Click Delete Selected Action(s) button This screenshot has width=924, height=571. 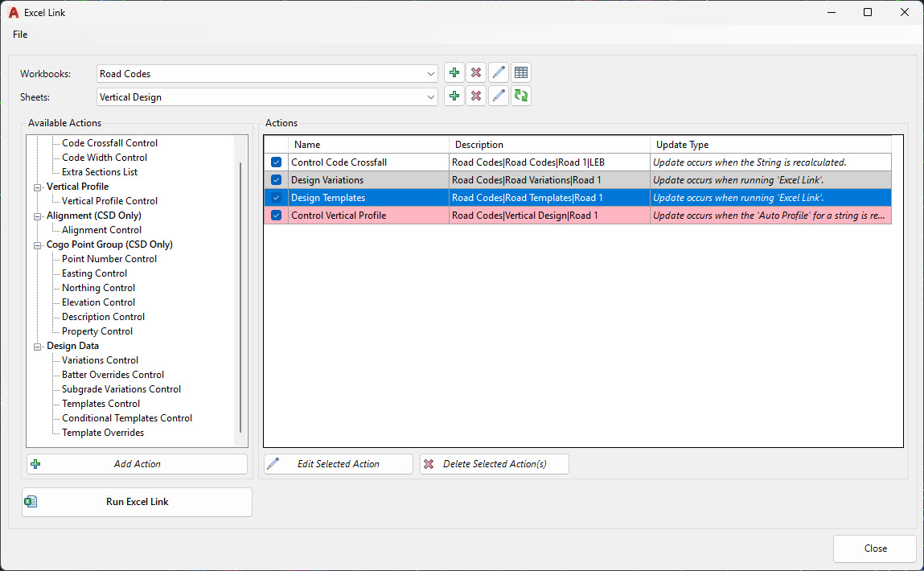click(x=495, y=464)
